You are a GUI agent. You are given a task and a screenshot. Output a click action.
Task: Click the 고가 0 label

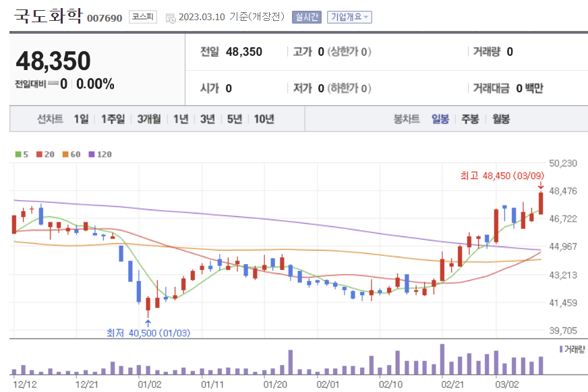pyautogui.click(x=308, y=52)
